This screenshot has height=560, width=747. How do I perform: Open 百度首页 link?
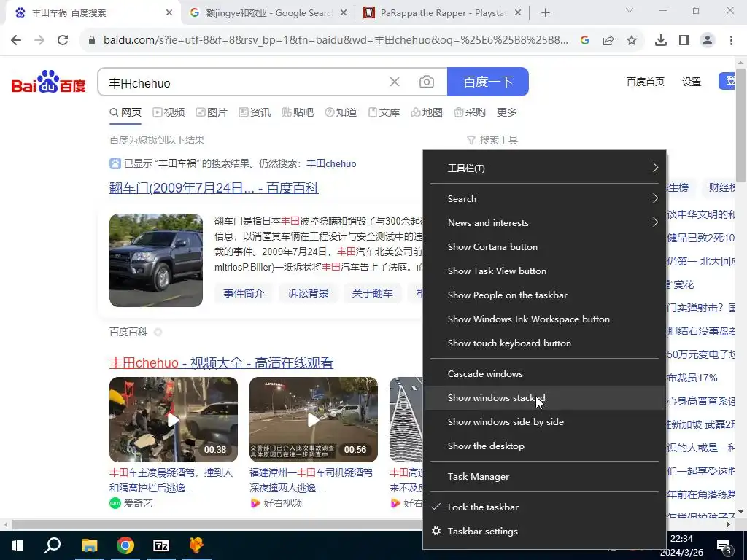646,82
